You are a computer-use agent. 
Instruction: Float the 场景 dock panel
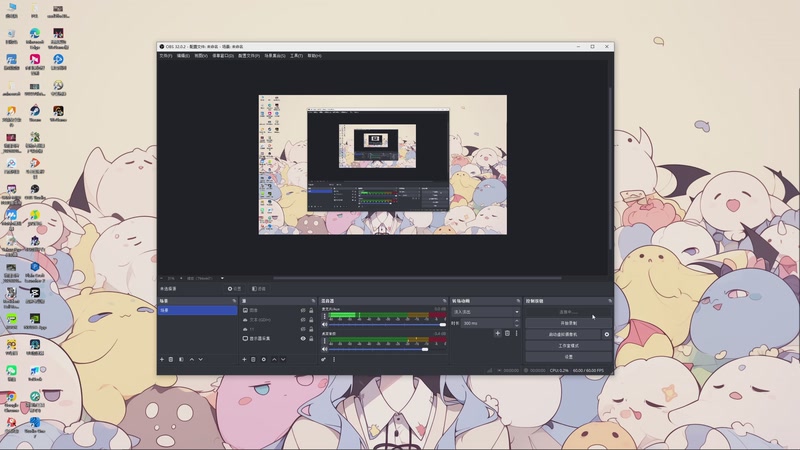234,301
